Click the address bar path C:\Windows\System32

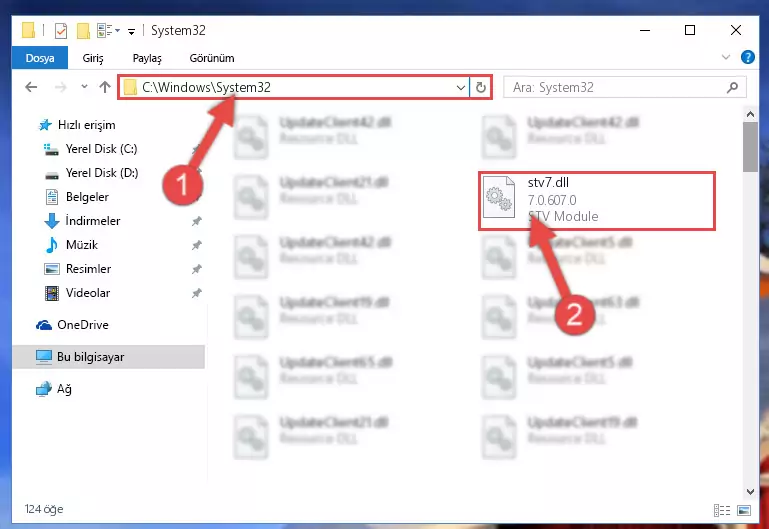click(206, 87)
